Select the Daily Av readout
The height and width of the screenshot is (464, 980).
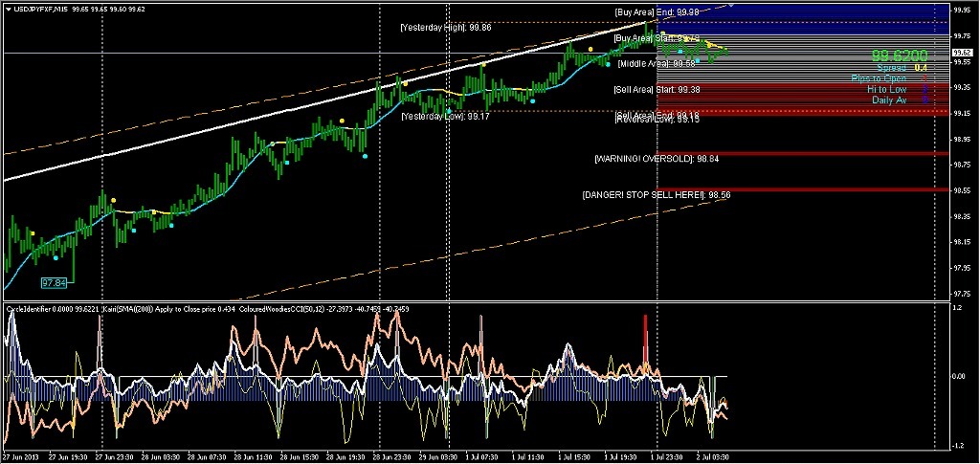[900, 99]
